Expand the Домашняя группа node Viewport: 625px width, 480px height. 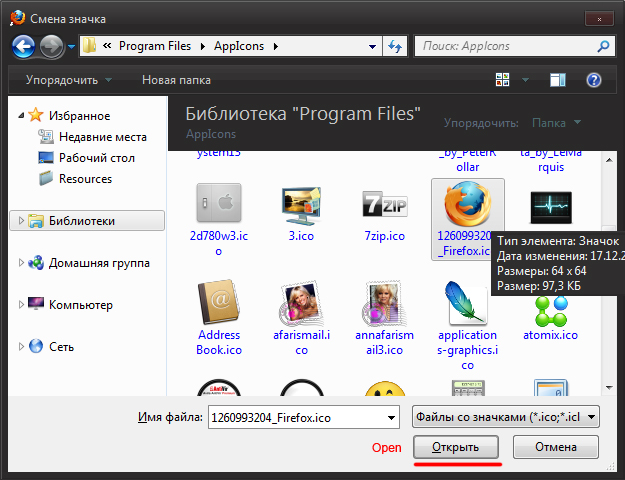pyautogui.click(x=21, y=262)
